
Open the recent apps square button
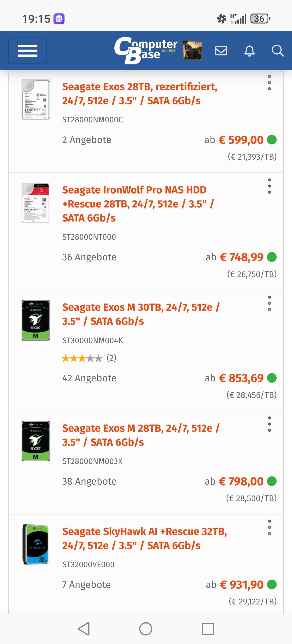(x=208, y=629)
